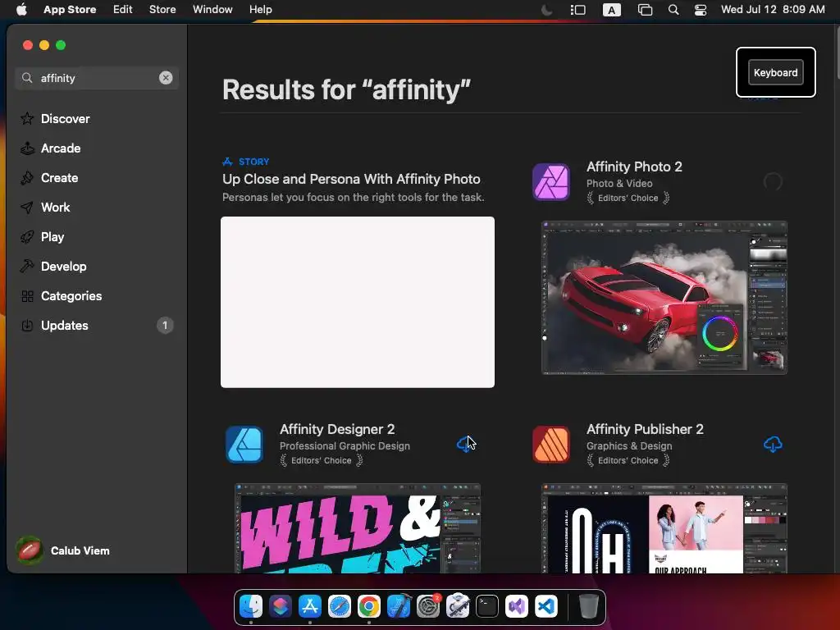Open the input source A menu
The image size is (840, 630).
pyautogui.click(x=612, y=10)
